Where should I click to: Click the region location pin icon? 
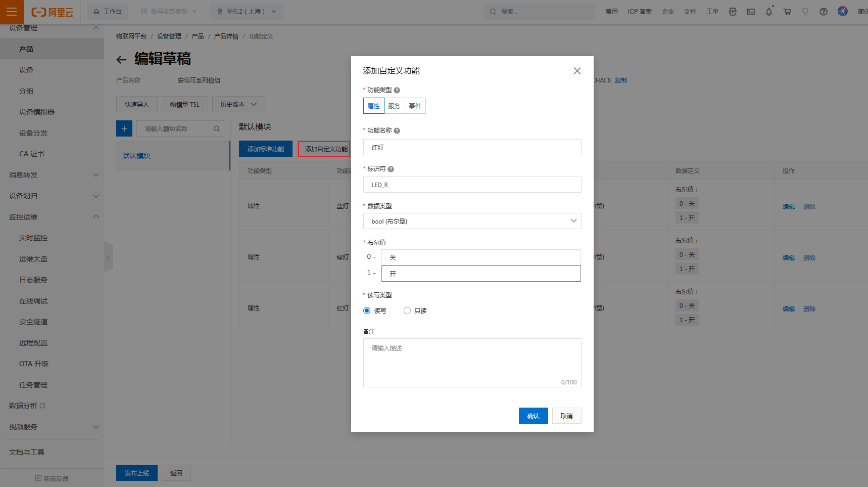220,11
